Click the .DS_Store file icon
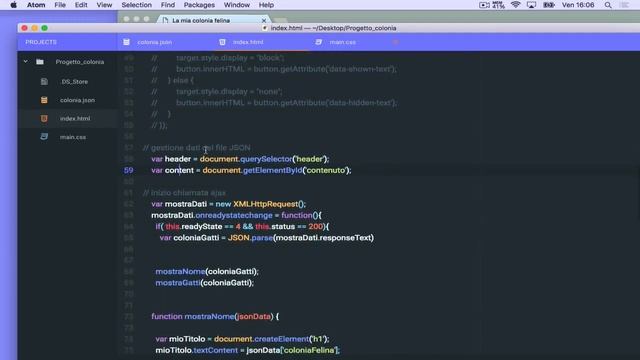 coord(44,82)
